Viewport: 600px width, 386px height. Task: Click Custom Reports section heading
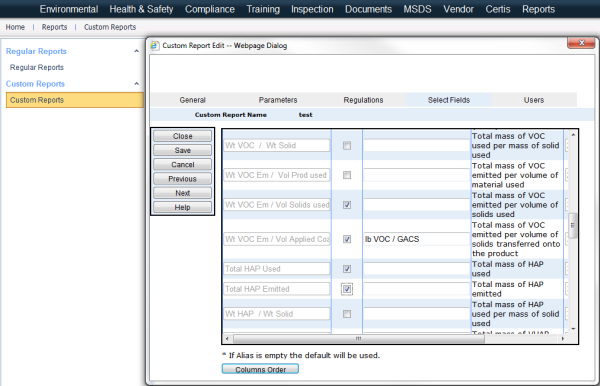35,84
